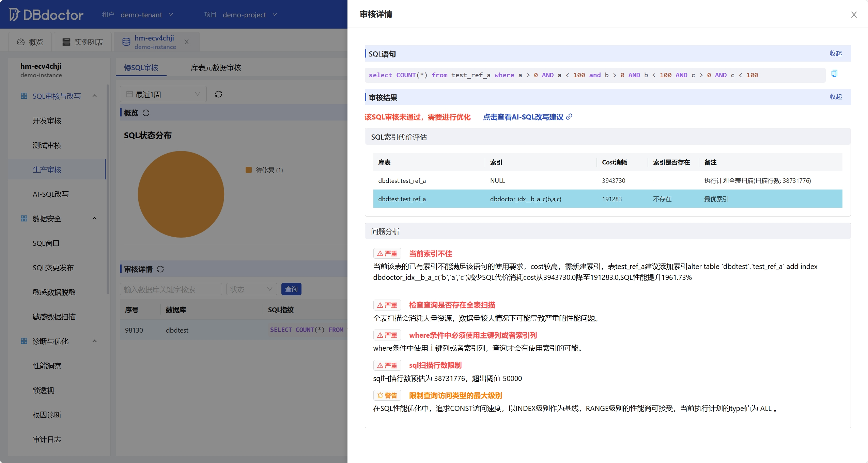Click the 实例列表 tab
The height and width of the screenshot is (463, 868).
point(83,42)
